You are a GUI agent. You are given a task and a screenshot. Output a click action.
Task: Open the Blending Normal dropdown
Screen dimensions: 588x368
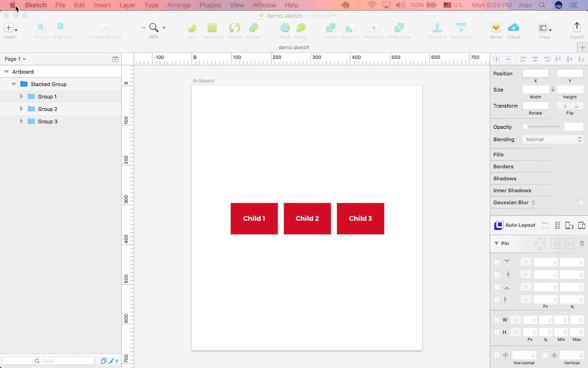pyautogui.click(x=553, y=139)
